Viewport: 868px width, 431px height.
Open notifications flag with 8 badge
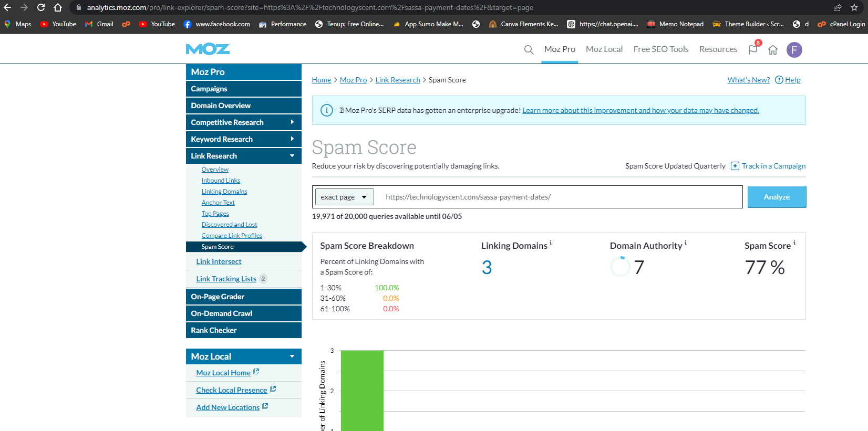(x=753, y=48)
